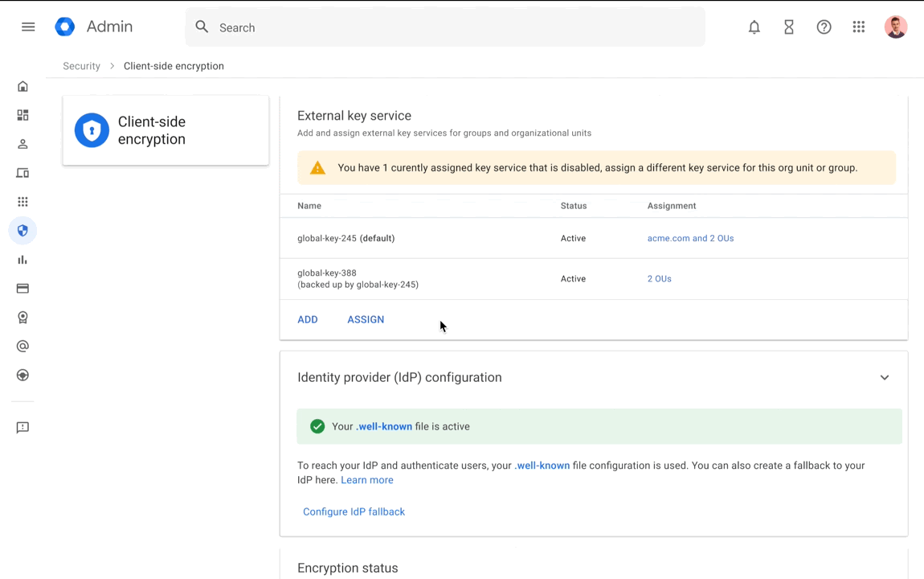Click the notifications bell icon
This screenshot has width=924, height=579.
[754, 27]
